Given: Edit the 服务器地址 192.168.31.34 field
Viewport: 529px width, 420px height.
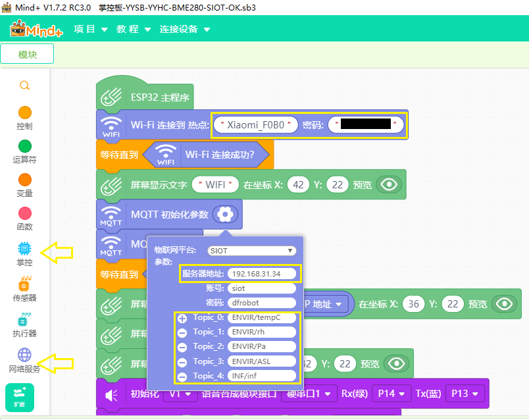Looking at the screenshot, I should point(262,274).
